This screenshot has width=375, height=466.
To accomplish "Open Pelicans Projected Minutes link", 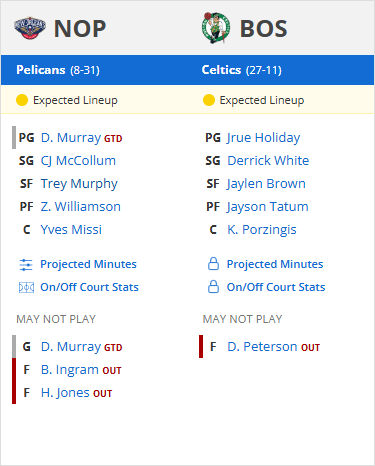I will point(88,264).
